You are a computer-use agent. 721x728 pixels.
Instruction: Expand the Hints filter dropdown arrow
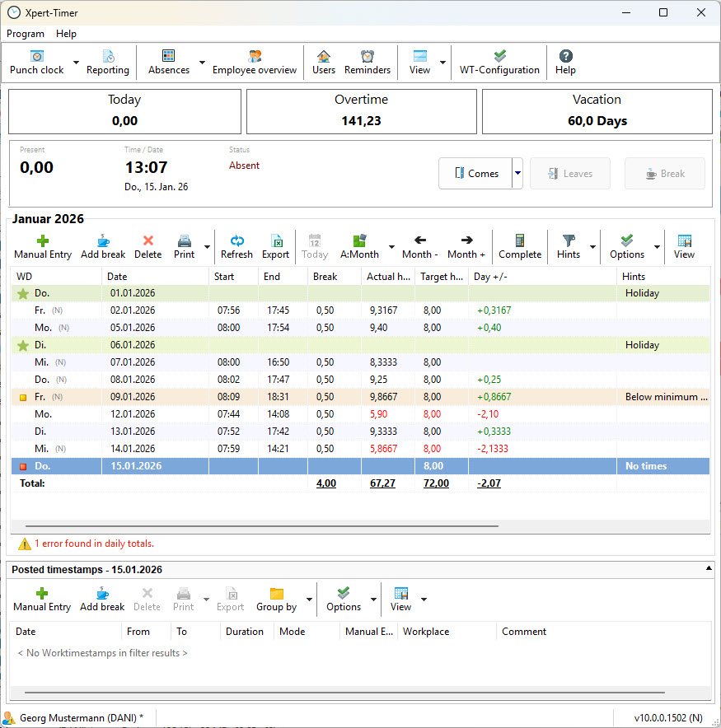pos(592,246)
